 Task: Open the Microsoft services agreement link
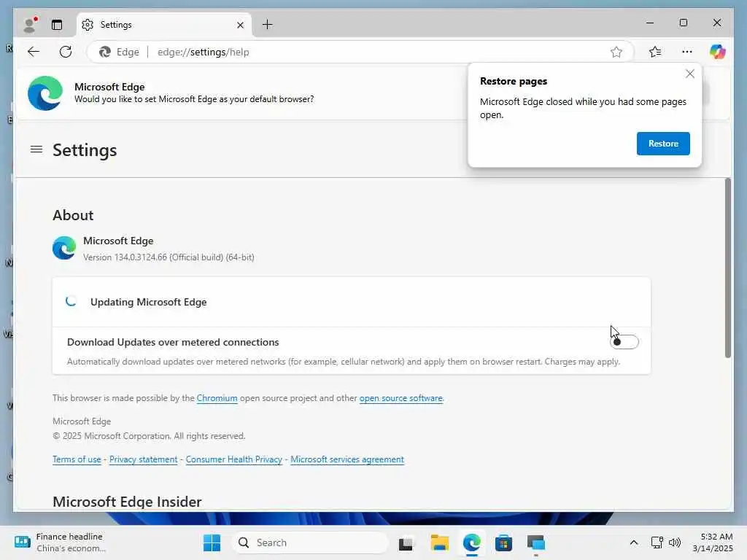347,459
